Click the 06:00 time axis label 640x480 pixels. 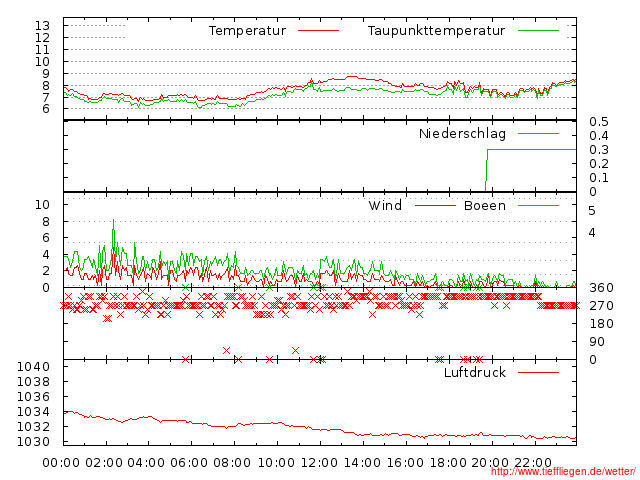coord(189,463)
